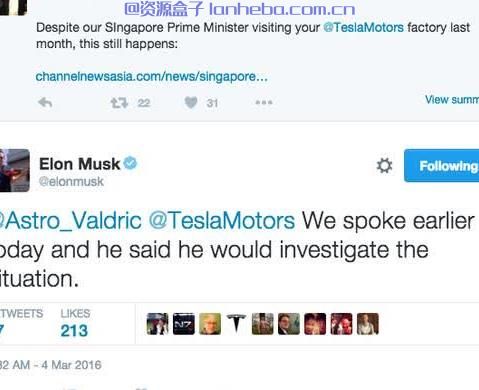Click the verified badge next to Elon Musk
Image resolution: width=479 pixels, height=390 pixels.
click(x=130, y=163)
